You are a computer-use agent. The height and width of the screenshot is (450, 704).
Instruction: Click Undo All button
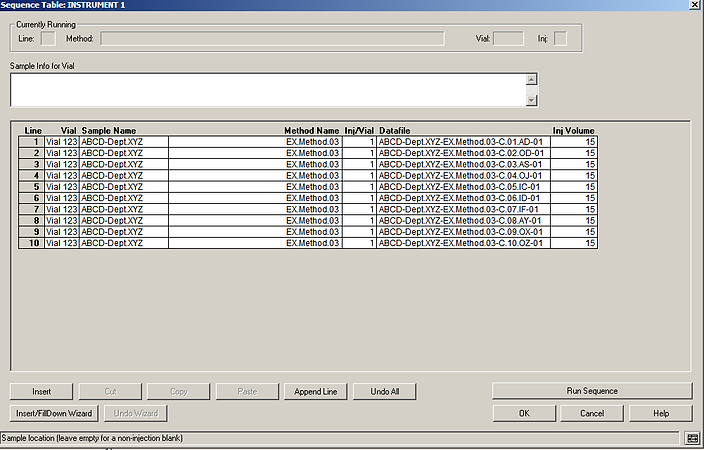point(385,392)
